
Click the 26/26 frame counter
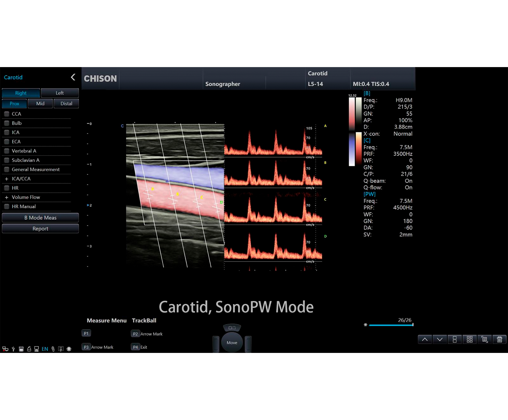[405, 320]
